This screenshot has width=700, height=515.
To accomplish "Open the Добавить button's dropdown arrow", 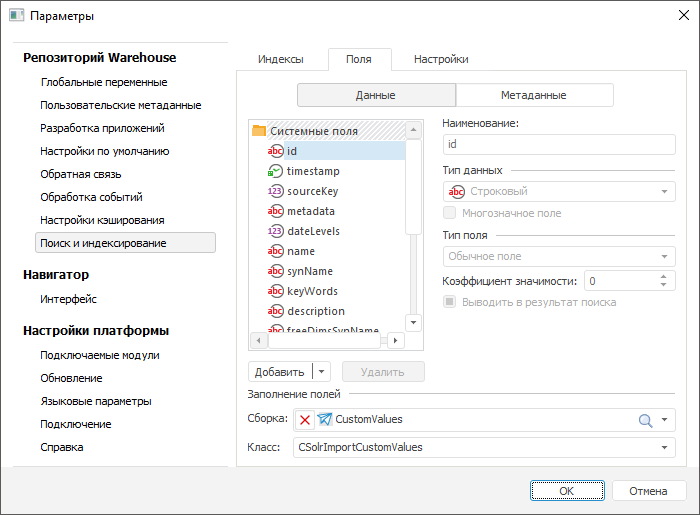I will click(x=321, y=372).
